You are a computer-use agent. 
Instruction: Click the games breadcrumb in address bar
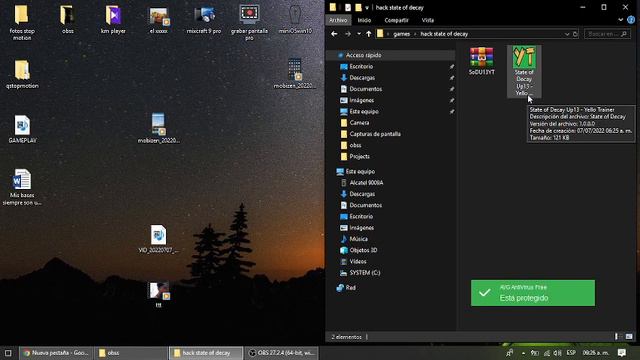tap(402, 34)
